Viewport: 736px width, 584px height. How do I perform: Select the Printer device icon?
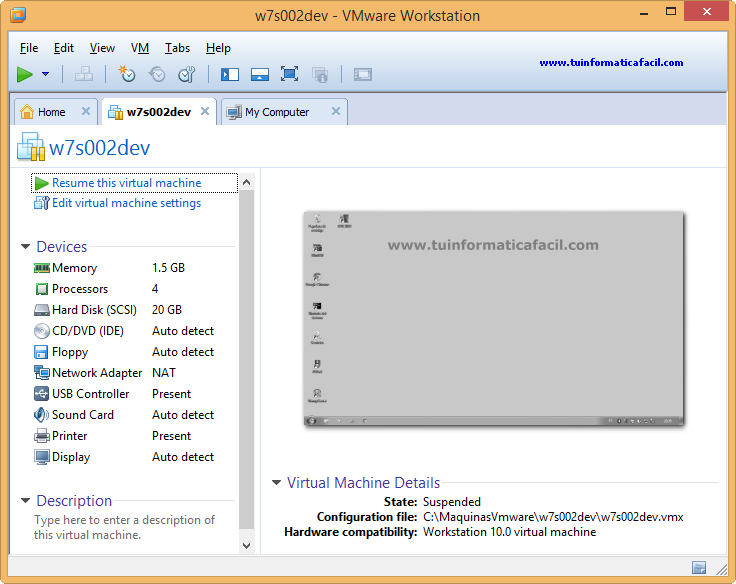coord(42,436)
